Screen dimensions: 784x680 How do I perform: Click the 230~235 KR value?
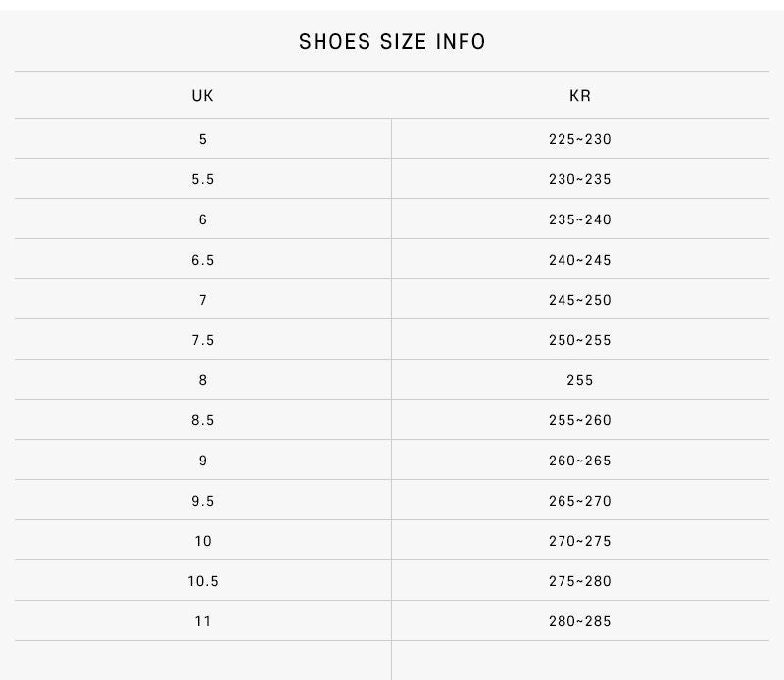coord(580,179)
